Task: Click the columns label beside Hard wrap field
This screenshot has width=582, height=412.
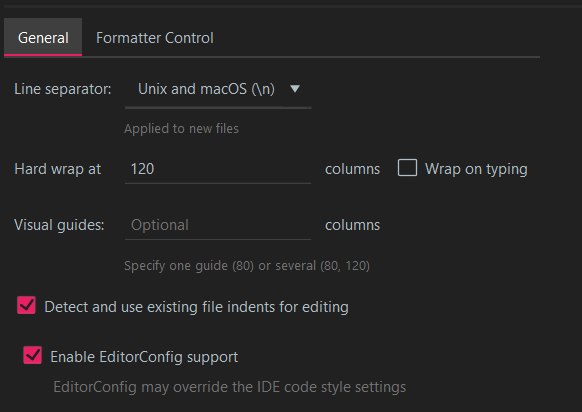Action: [352, 169]
